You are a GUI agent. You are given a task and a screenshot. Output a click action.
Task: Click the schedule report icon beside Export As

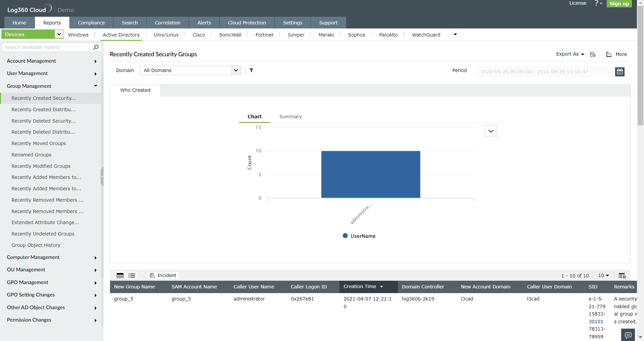pos(593,54)
